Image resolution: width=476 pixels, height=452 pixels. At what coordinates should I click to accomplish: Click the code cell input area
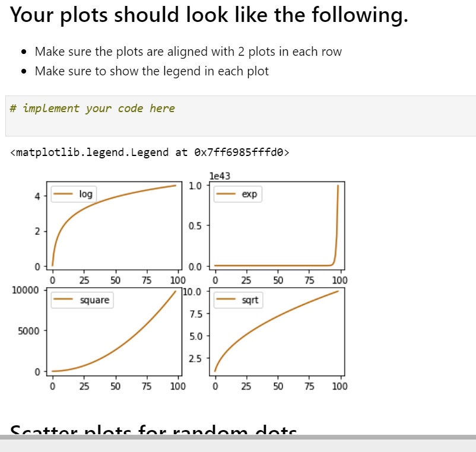click(240, 116)
